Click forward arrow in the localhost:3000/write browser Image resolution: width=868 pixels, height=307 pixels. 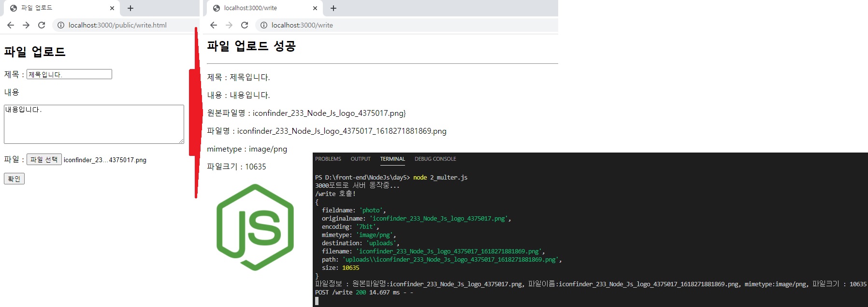[229, 25]
